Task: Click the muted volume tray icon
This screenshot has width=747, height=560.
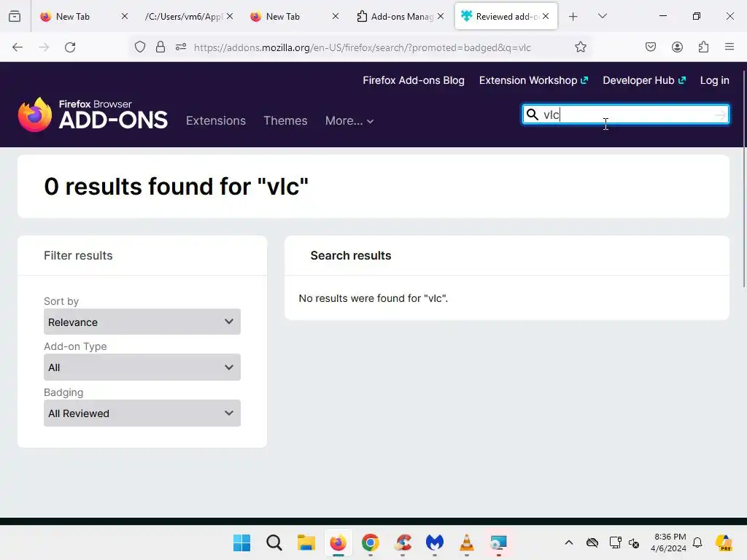Action: [x=634, y=542]
